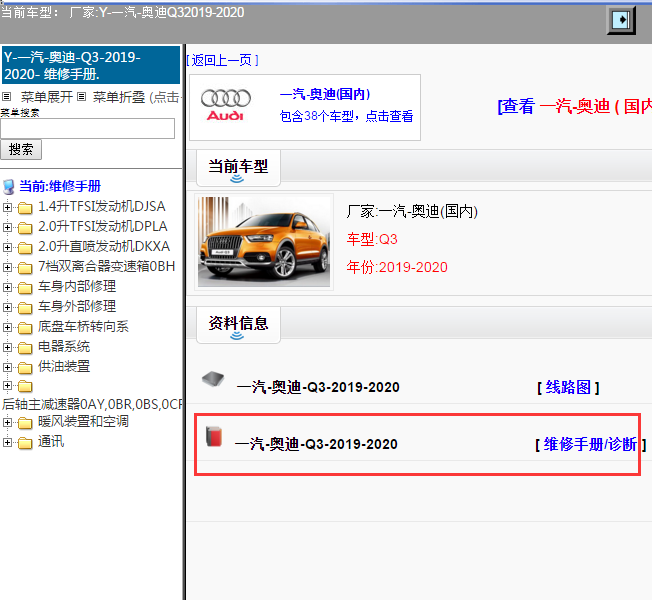Click the gray wiring diagram chip icon
Image resolution: width=652 pixels, height=600 pixels.
[213, 379]
